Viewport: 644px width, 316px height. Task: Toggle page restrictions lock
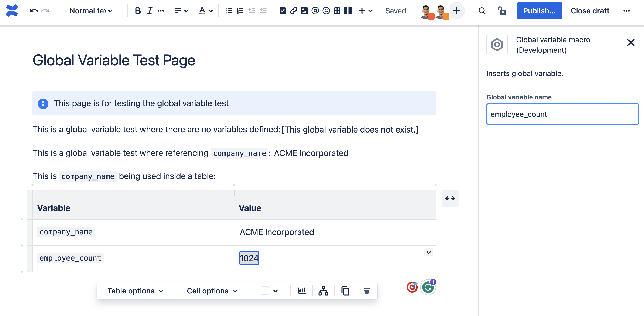click(x=502, y=11)
